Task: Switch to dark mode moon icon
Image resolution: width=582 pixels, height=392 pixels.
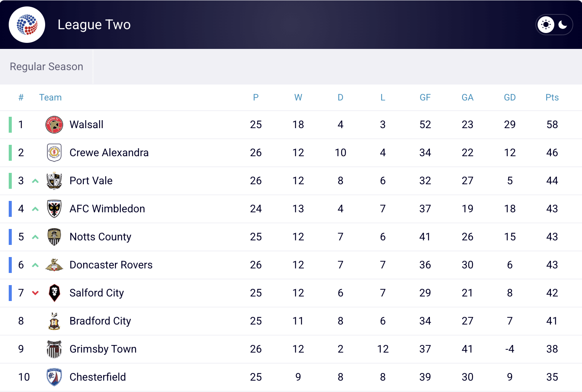Action: tap(563, 25)
